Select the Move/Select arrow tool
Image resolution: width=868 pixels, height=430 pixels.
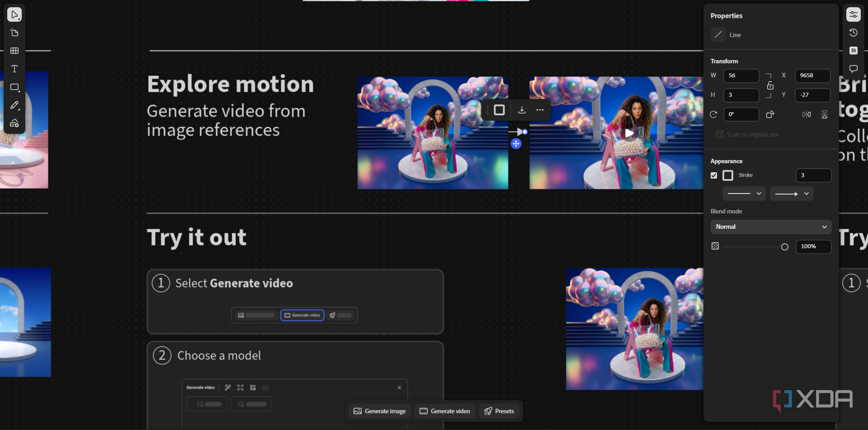[14, 14]
